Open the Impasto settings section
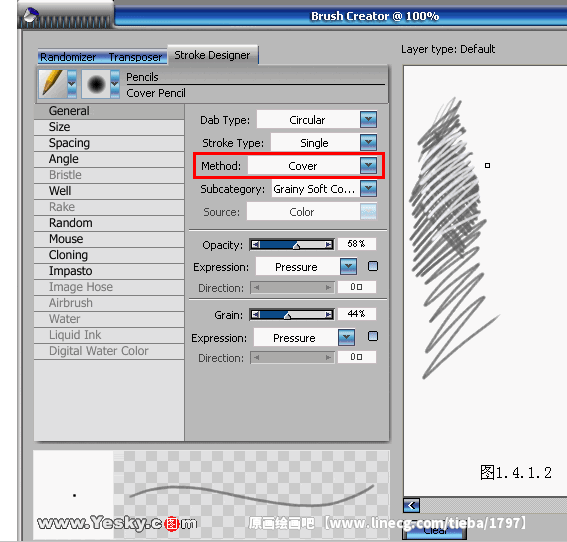The image size is (567, 542). tap(109, 271)
